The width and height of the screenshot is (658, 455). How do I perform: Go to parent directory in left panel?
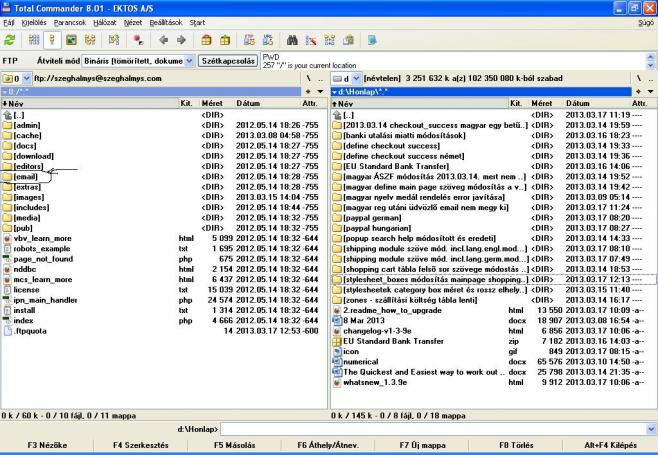pos(321,78)
